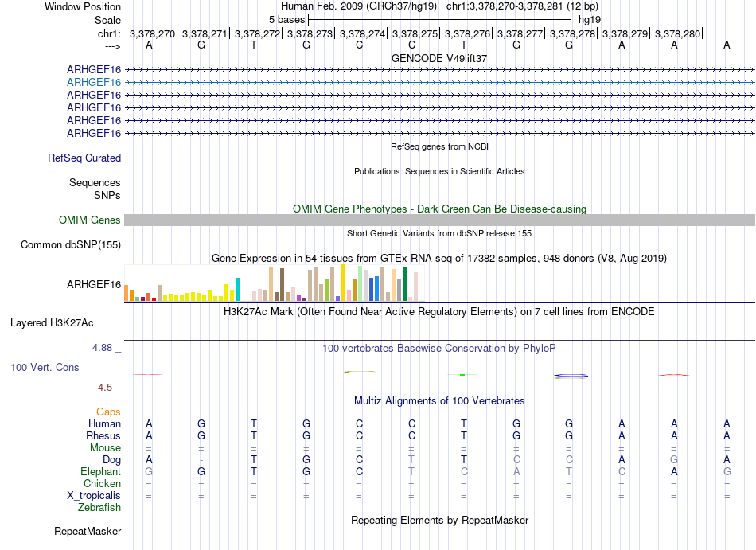Click the Window Position label
The height and width of the screenshot is (550, 756).
[83, 6]
